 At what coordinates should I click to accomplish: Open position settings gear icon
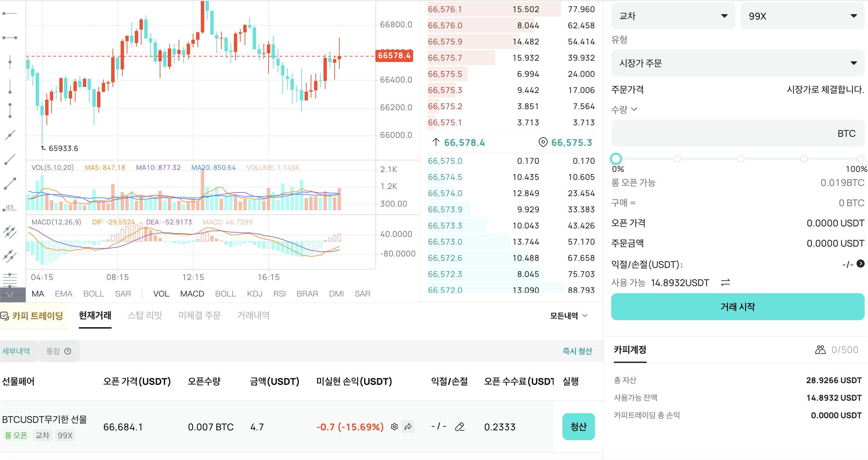394,427
